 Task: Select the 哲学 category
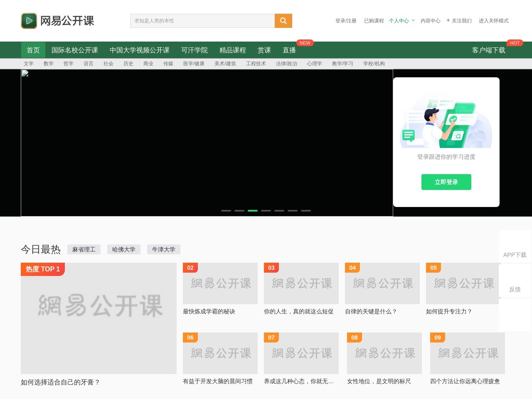69,64
